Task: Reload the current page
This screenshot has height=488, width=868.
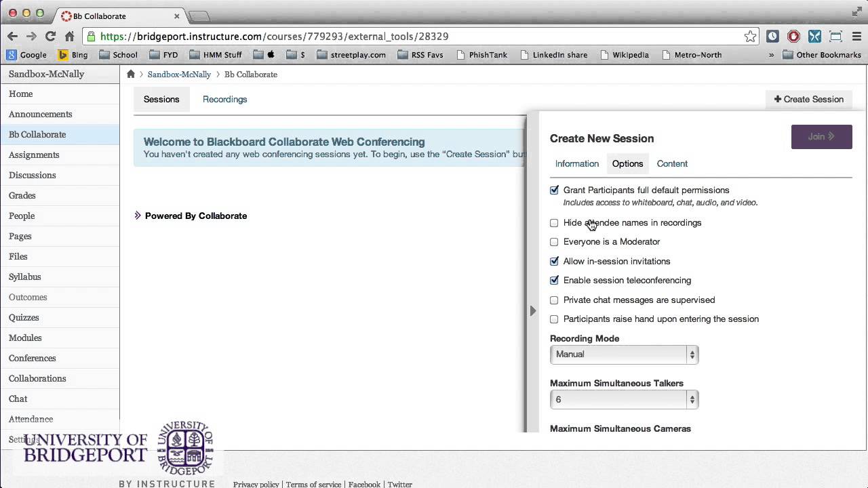Action: coord(50,37)
